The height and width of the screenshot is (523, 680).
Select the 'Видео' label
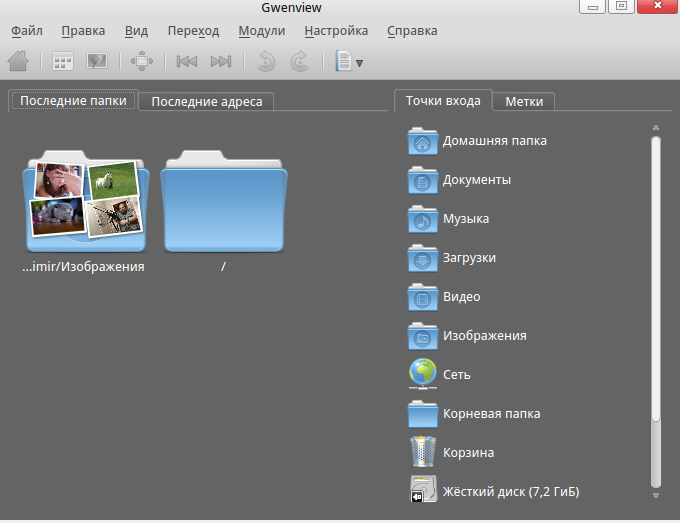(461, 297)
